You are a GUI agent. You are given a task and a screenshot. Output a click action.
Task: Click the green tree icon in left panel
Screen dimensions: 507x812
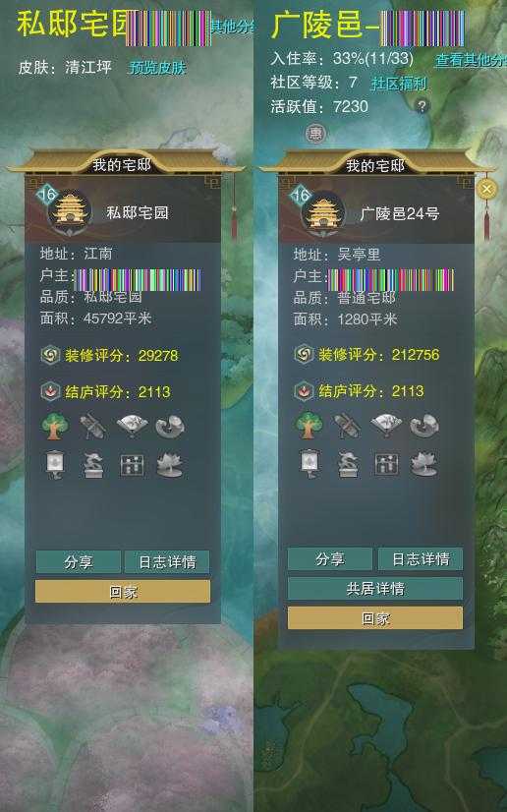[x=55, y=427]
